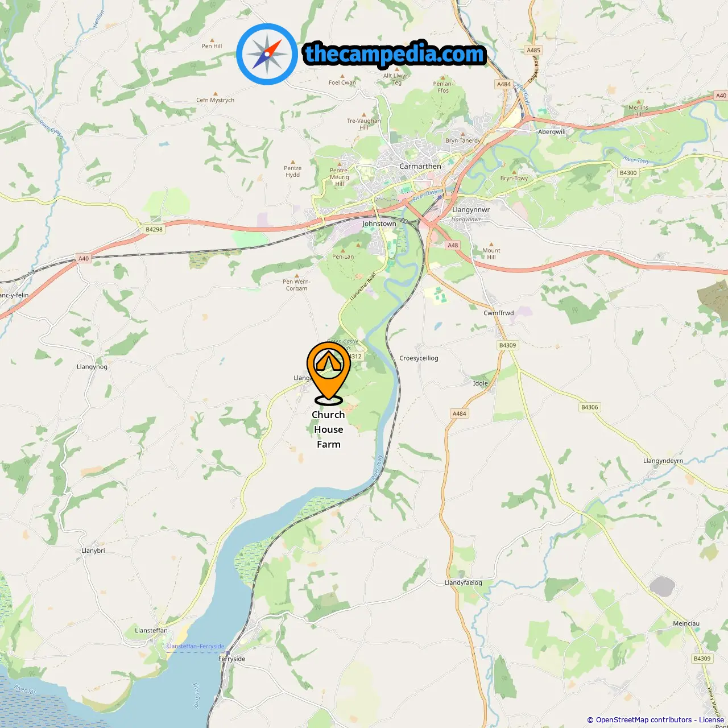The image size is (728, 728).
Task: Click the Pen Hill peak marker
Action: tap(212, 40)
